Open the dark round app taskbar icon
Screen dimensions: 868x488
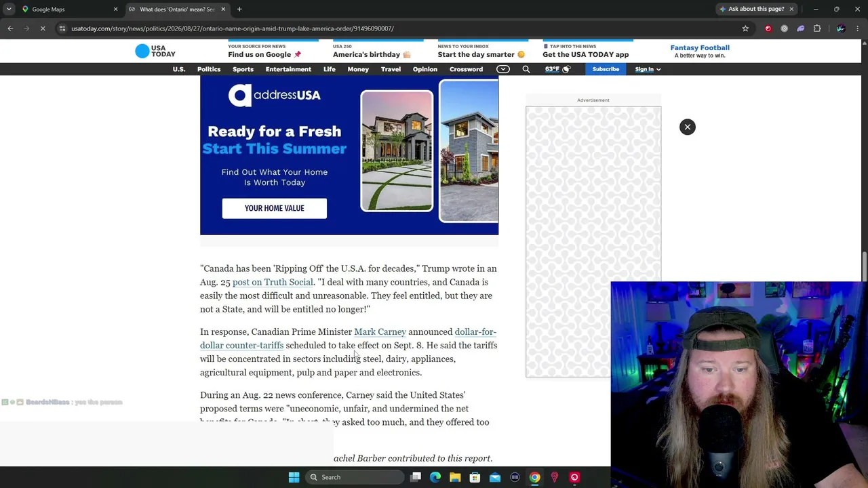tap(515, 477)
